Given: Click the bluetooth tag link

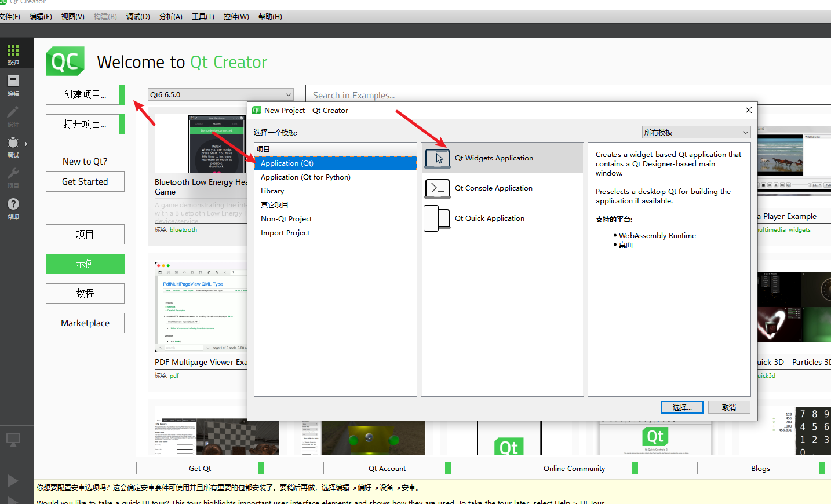Looking at the screenshot, I should click(183, 230).
